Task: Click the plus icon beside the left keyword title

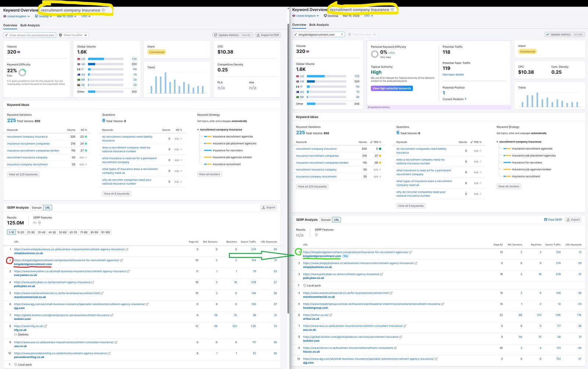Action: pos(103,10)
